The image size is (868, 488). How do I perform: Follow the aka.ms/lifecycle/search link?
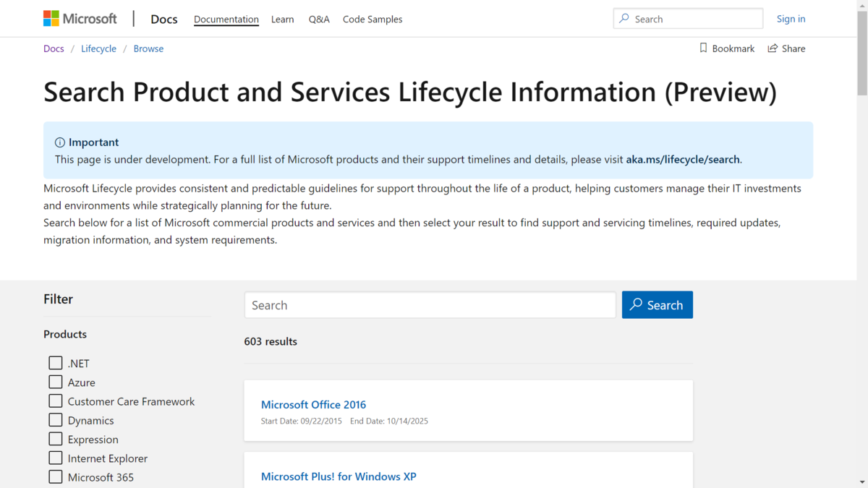(682, 159)
